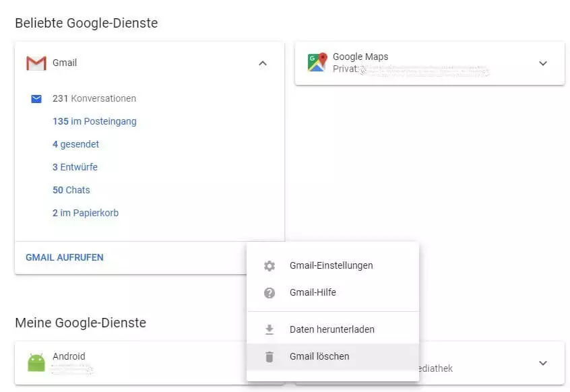
Task: Click the Meine Google-Dienste heading
Action: [81, 323]
